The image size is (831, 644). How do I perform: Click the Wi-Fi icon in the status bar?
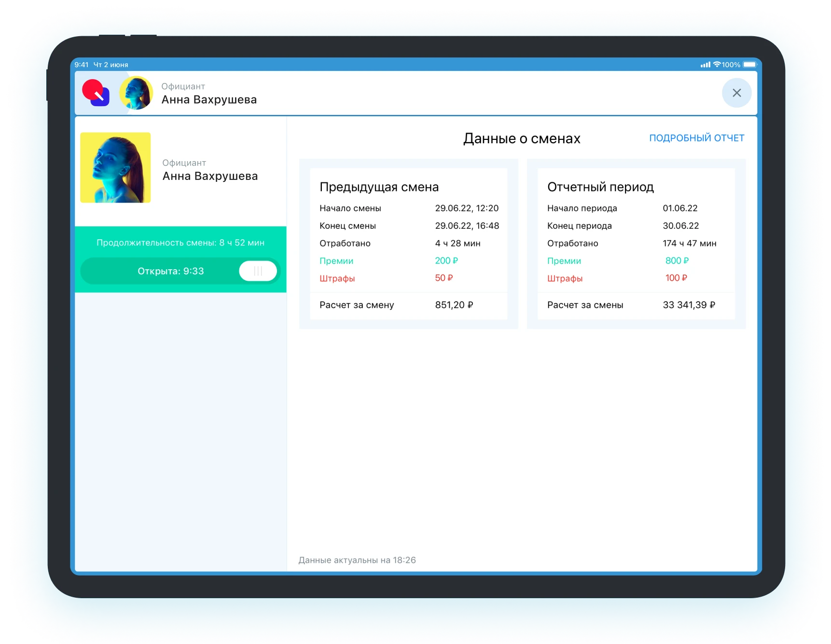pos(718,63)
